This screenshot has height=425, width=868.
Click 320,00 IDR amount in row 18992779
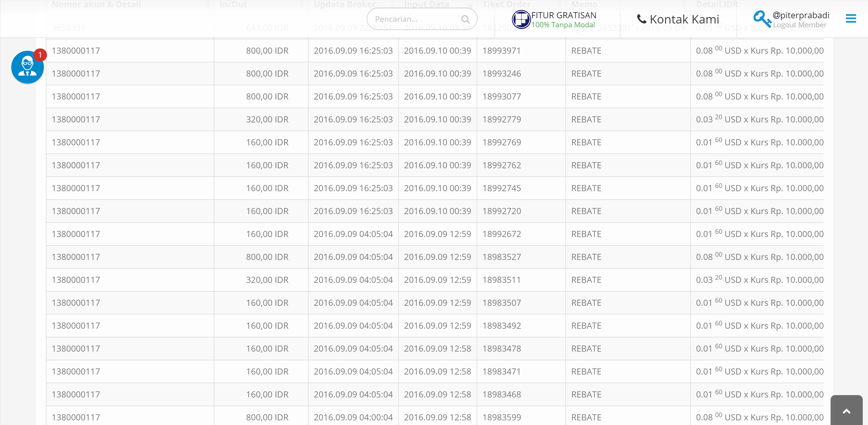(267, 119)
